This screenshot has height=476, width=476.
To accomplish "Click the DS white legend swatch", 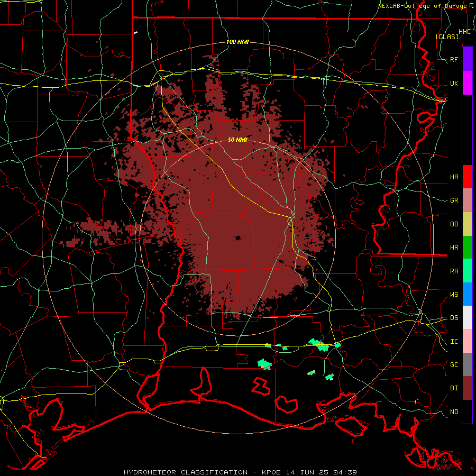I will (467, 317).
